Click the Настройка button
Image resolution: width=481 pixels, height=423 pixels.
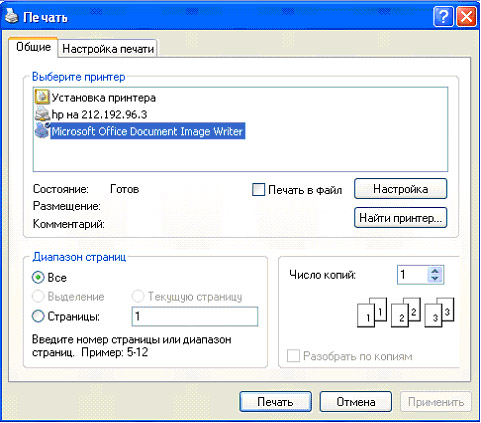tap(400, 189)
